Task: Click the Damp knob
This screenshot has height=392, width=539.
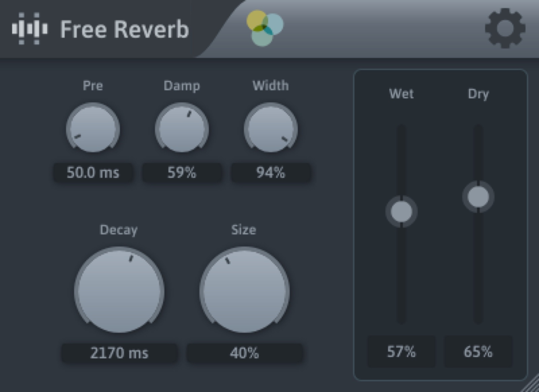Action: click(182, 128)
